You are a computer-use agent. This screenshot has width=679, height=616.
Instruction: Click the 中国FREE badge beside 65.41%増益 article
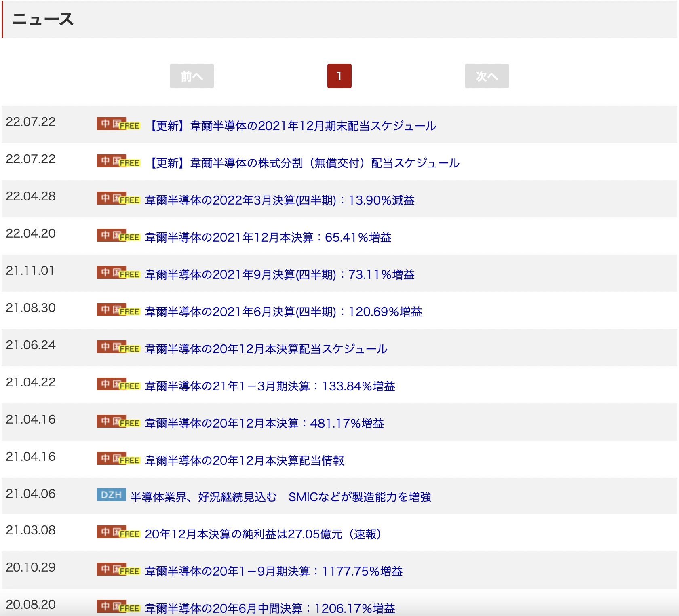click(x=118, y=236)
